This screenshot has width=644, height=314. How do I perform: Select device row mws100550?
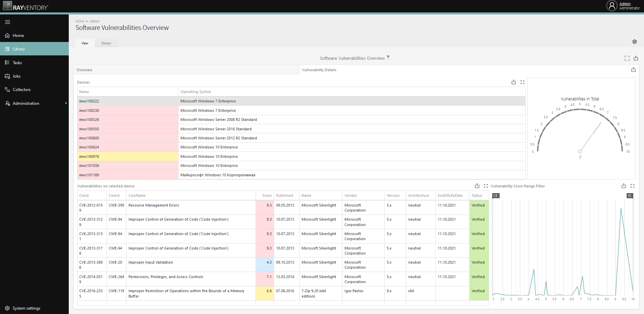[301, 129]
